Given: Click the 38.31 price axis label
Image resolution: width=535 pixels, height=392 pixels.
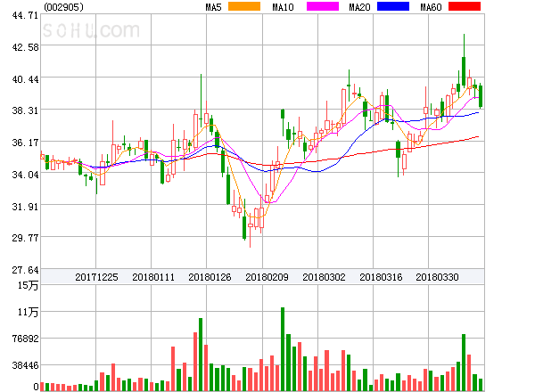Looking at the screenshot, I should (x=25, y=110).
